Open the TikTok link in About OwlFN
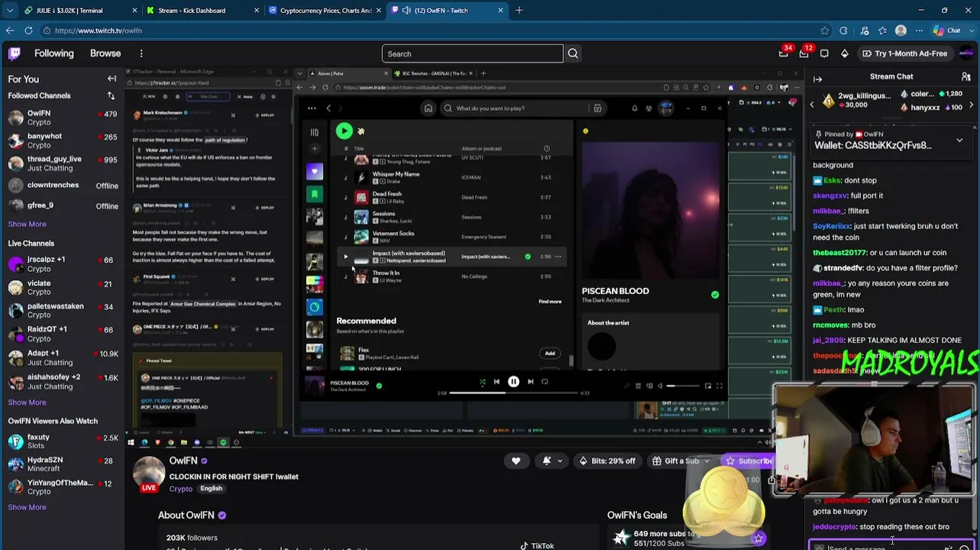980x550 pixels. 537,545
